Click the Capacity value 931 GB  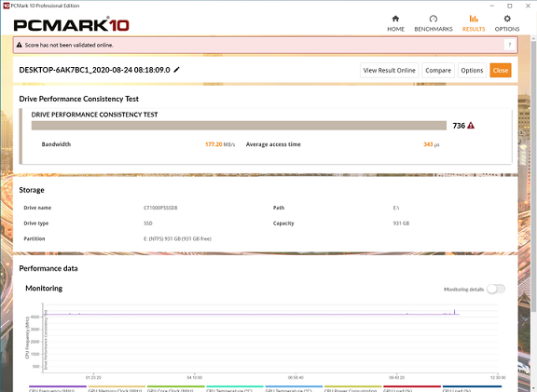click(x=401, y=223)
